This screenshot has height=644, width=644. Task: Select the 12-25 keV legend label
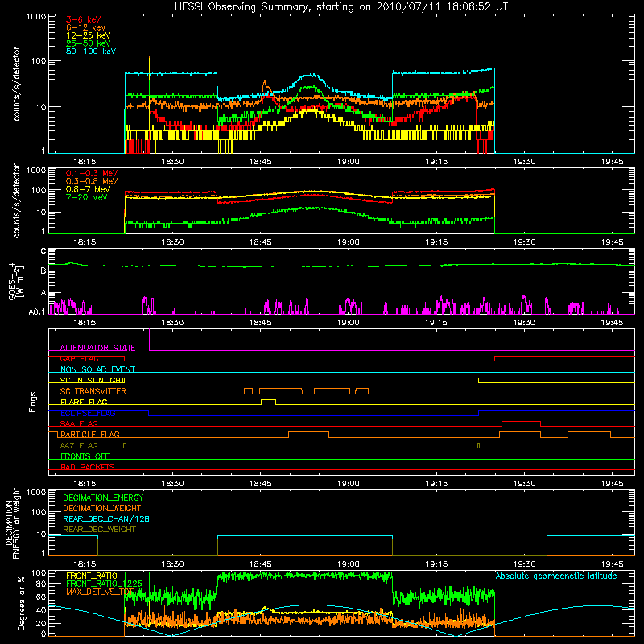coord(88,35)
